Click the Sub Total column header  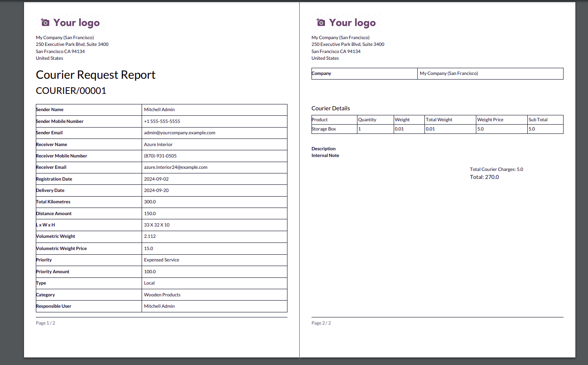coord(538,120)
